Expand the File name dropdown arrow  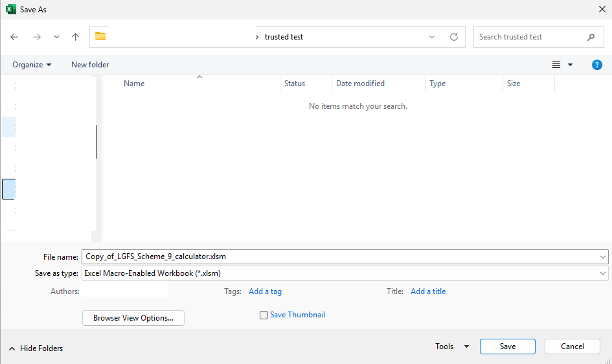(603, 256)
